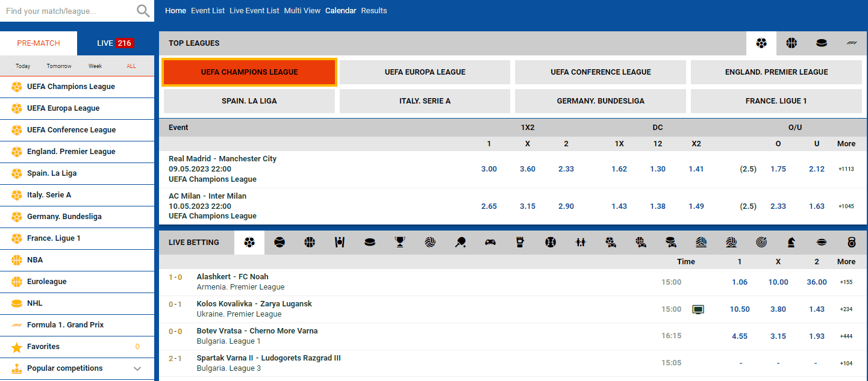Select volleyball icon next to trophy in Live Betting
Screen dimensions: 868x381
pos(430,242)
